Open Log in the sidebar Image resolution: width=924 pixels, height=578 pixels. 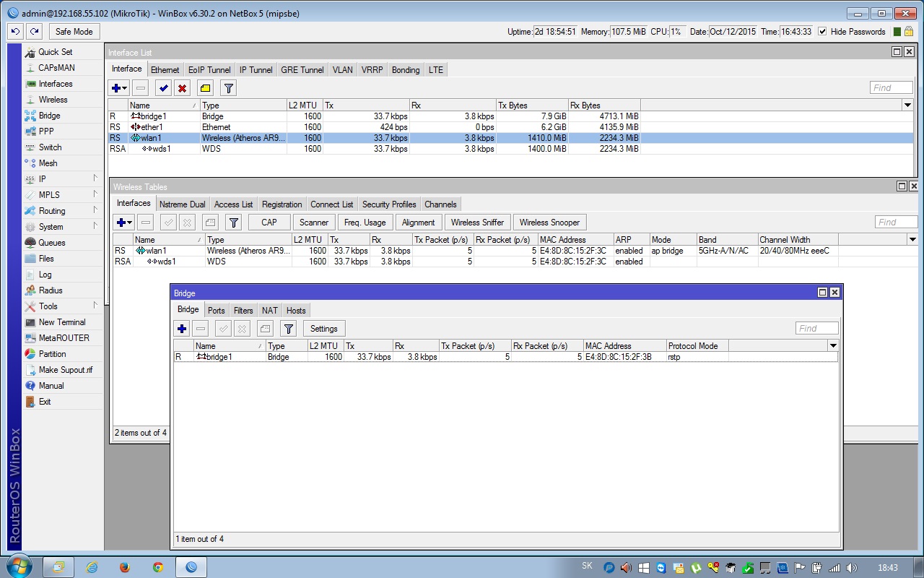pos(45,275)
